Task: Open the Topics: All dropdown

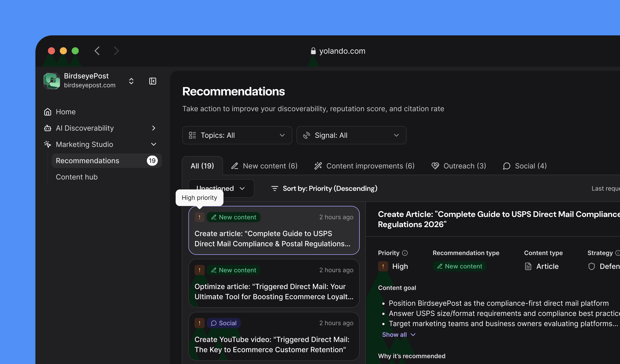Action: (237, 135)
